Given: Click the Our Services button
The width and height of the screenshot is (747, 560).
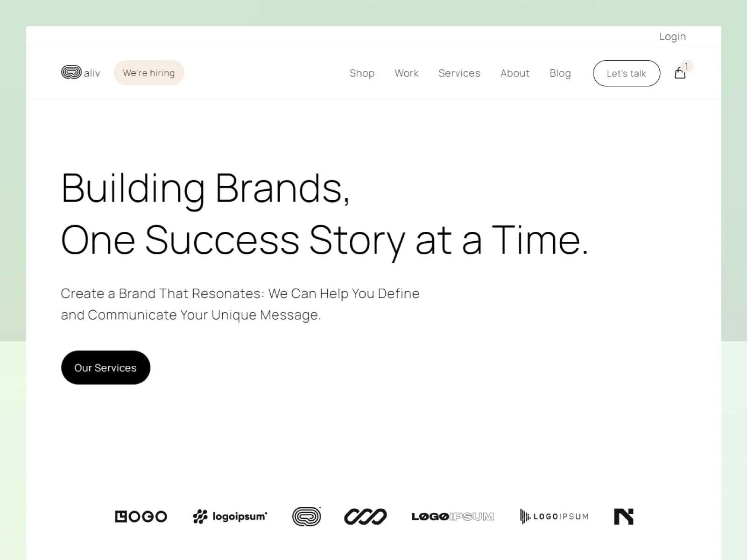Looking at the screenshot, I should click(106, 368).
